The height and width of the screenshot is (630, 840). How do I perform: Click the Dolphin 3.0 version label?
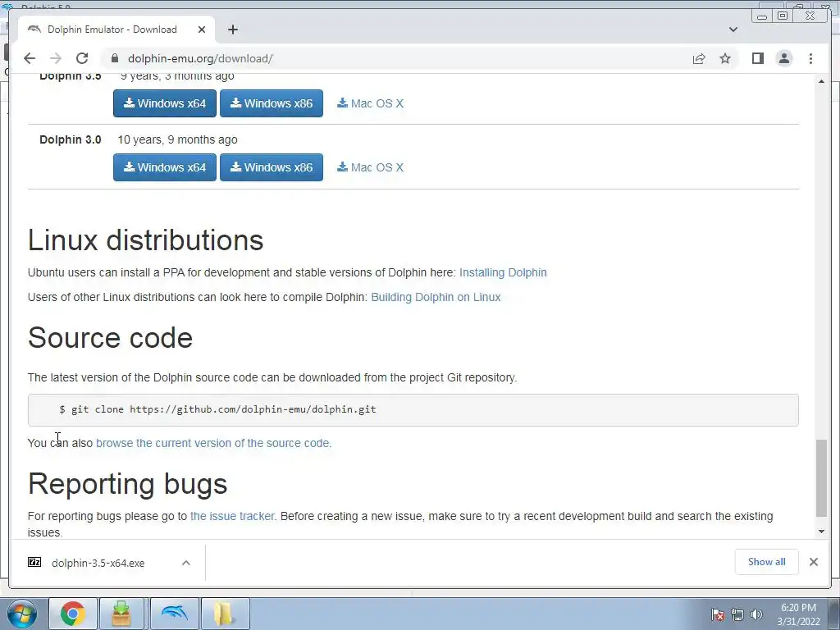[71, 139]
